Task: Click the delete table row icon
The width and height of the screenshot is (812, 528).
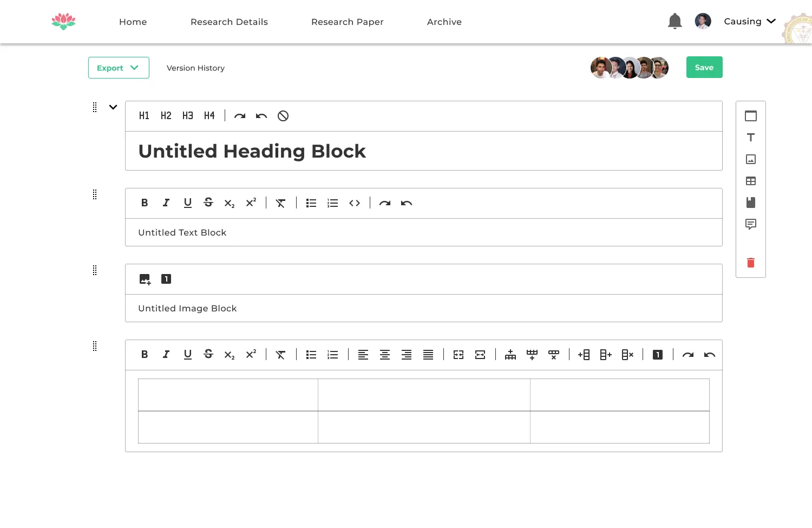Action: [x=554, y=355]
